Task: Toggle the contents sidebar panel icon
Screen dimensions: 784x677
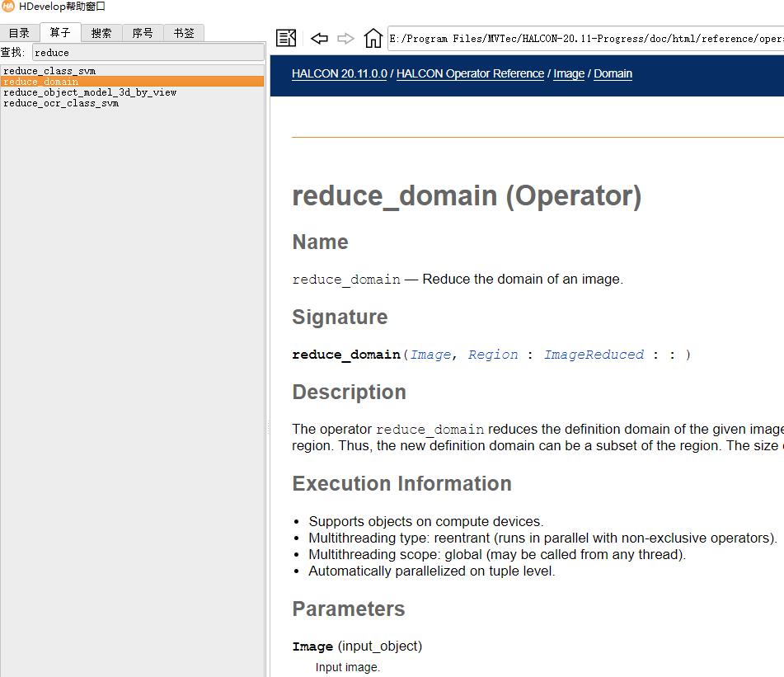Action: tap(286, 38)
